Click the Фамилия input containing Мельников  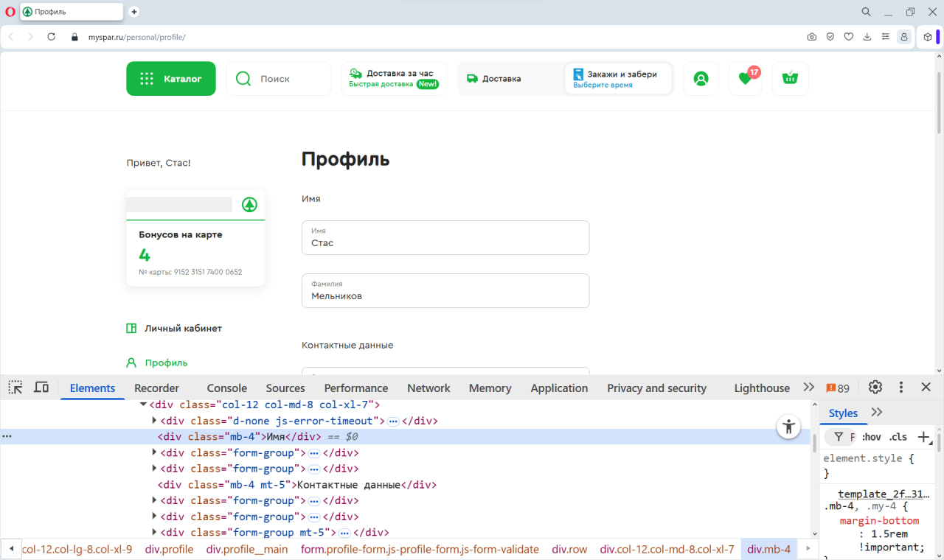tap(445, 291)
